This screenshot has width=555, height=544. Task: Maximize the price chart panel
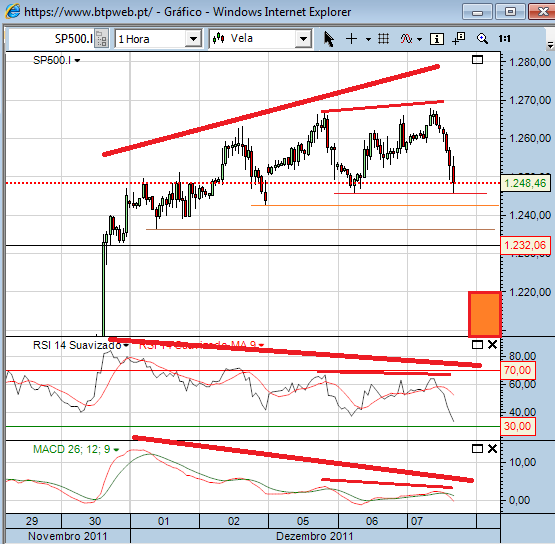pyautogui.click(x=477, y=60)
